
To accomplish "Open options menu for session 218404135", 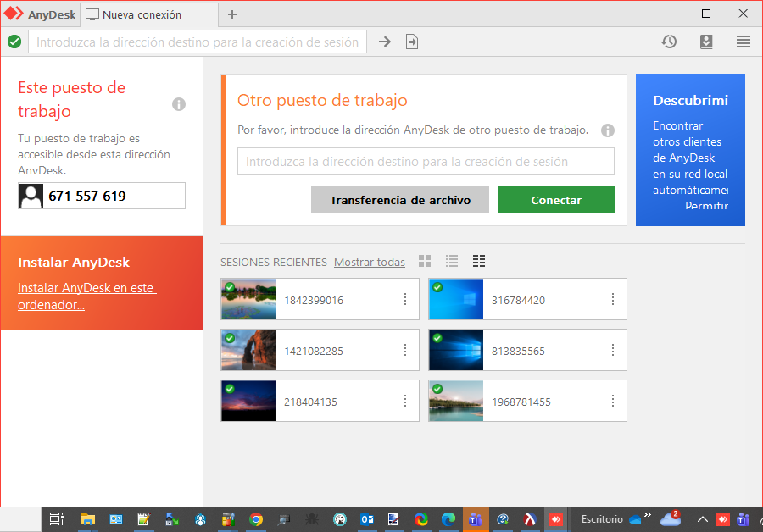I will tap(405, 401).
